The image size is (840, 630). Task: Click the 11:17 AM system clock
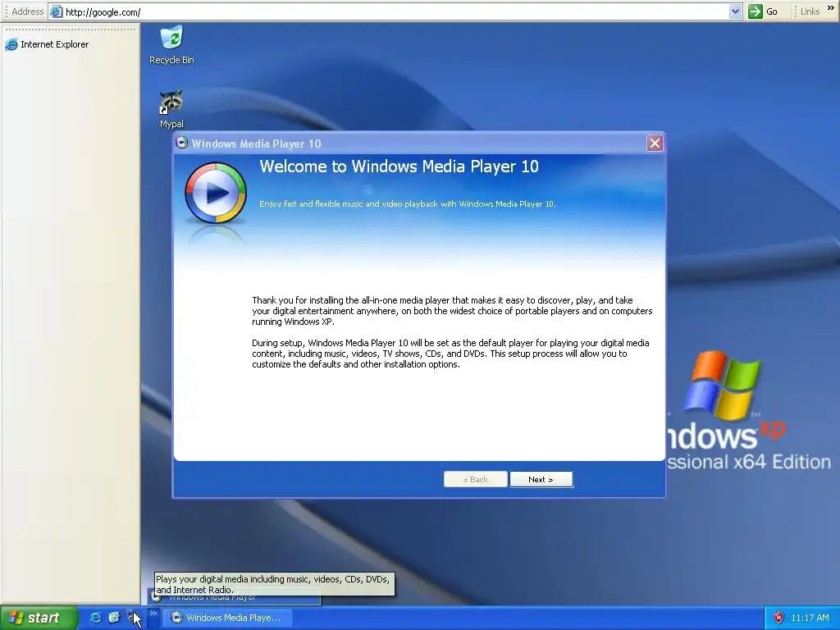point(810,618)
